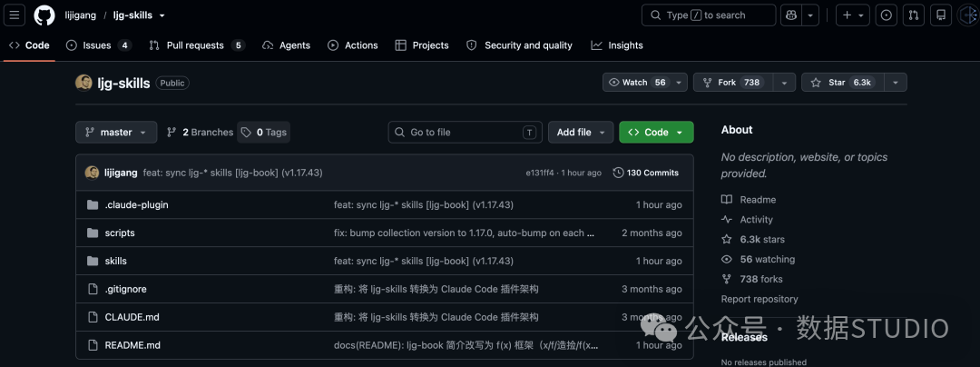Open the skills folder
This screenshot has height=367, width=980.
115,261
